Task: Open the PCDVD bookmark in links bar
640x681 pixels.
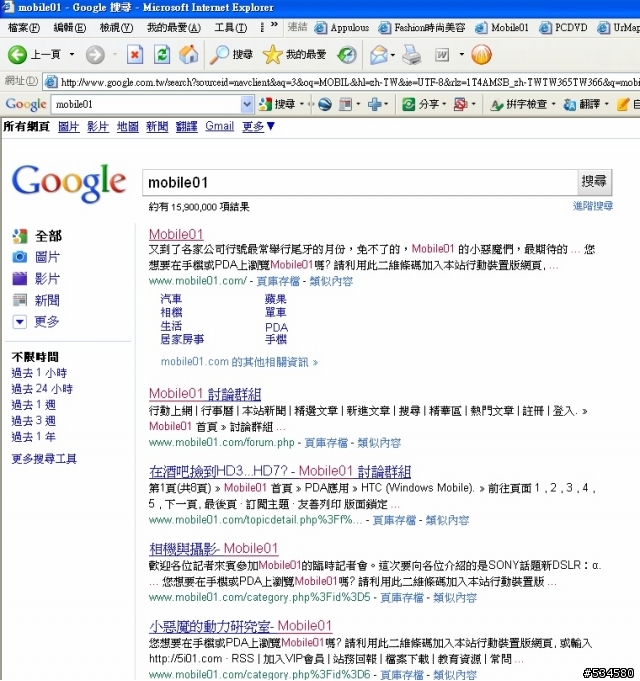Action: (564, 28)
